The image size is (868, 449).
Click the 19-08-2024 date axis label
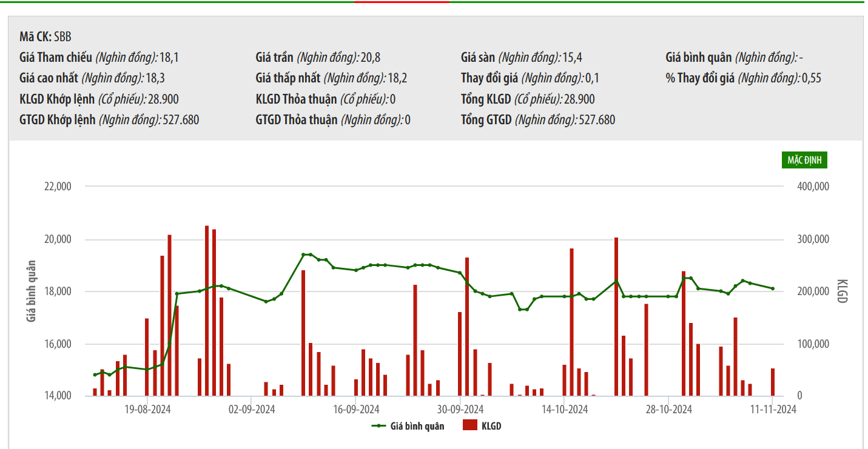coord(147,409)
